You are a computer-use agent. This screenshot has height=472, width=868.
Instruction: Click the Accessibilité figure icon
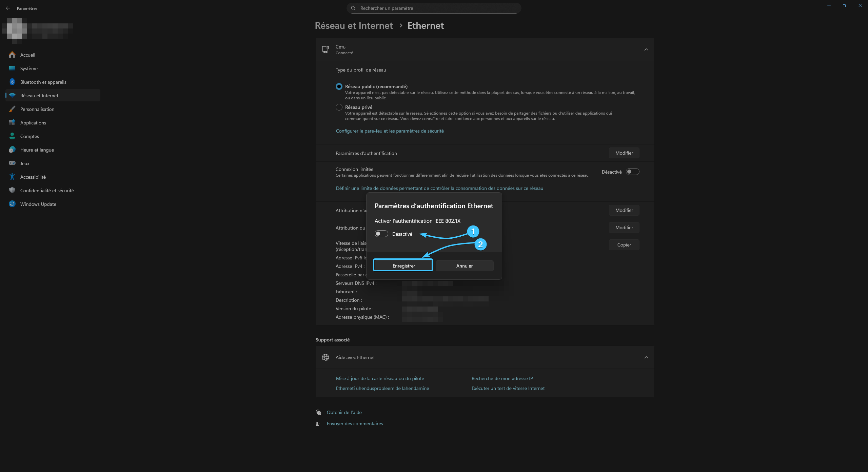tap(12, 177)
